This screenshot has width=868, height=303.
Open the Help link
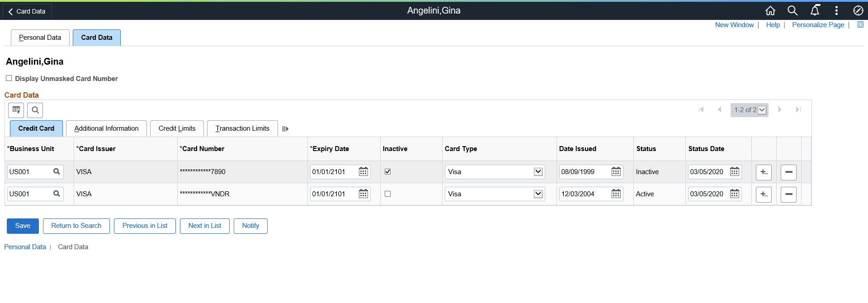[x=773, y=25]
